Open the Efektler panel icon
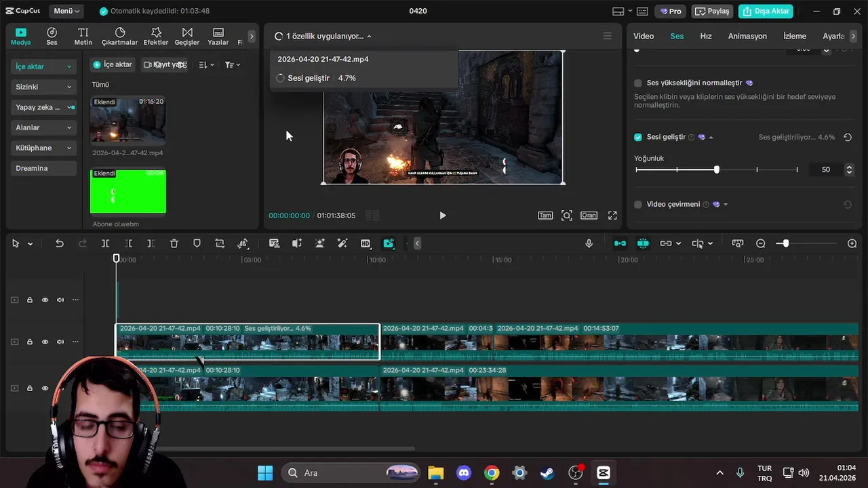This screenshot has height=488, width=868. point(156,37)
